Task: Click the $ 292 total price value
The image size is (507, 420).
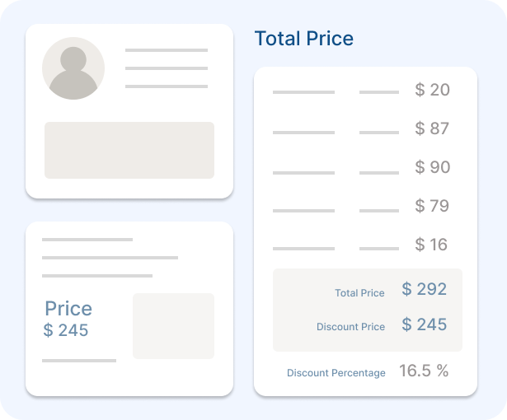Action: tap(425, 289)
